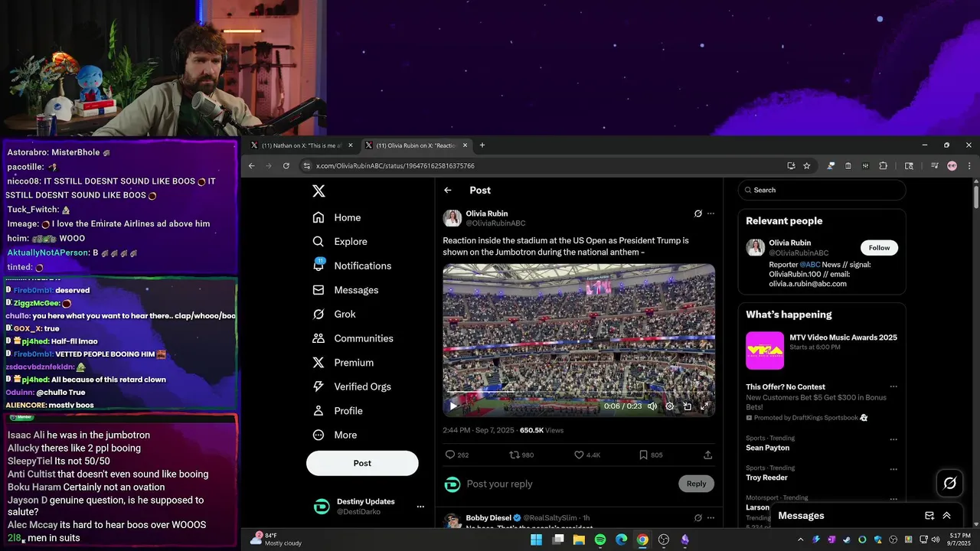The height and width of the screenshot is (551, 980).
Task: Mute the video using the volume icon
Action: [652, 406]
